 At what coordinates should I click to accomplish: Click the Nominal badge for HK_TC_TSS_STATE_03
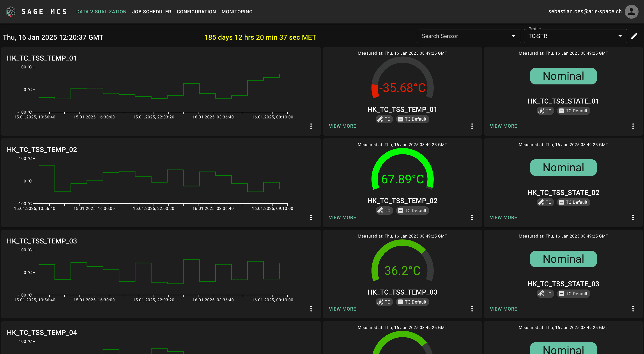[x=563, y=259]
